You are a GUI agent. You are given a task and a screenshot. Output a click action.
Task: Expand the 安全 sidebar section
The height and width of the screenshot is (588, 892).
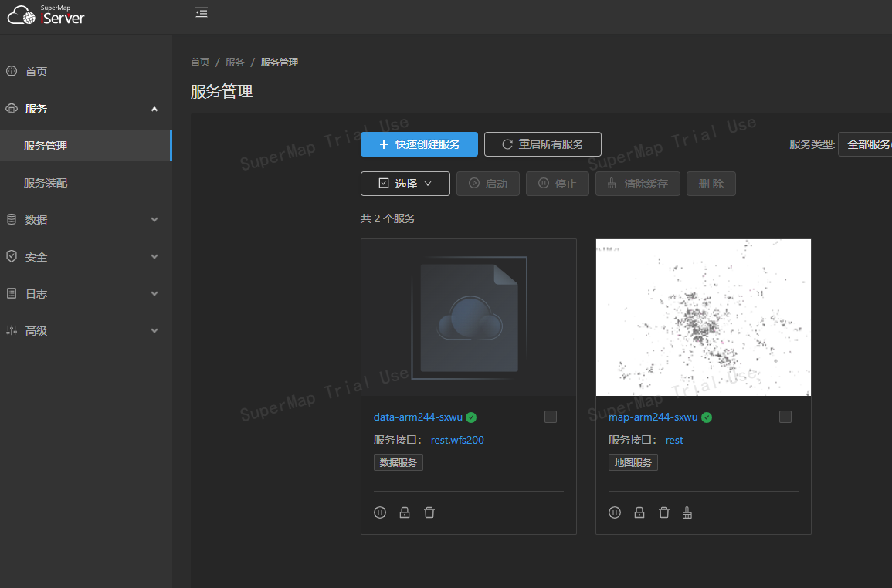coord(85,257)
